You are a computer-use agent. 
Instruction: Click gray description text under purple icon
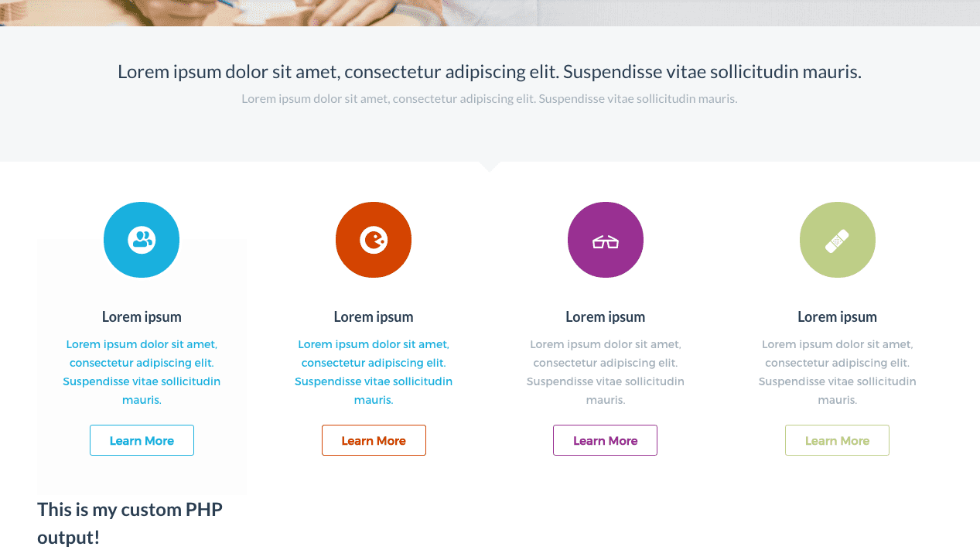(606, 372)
